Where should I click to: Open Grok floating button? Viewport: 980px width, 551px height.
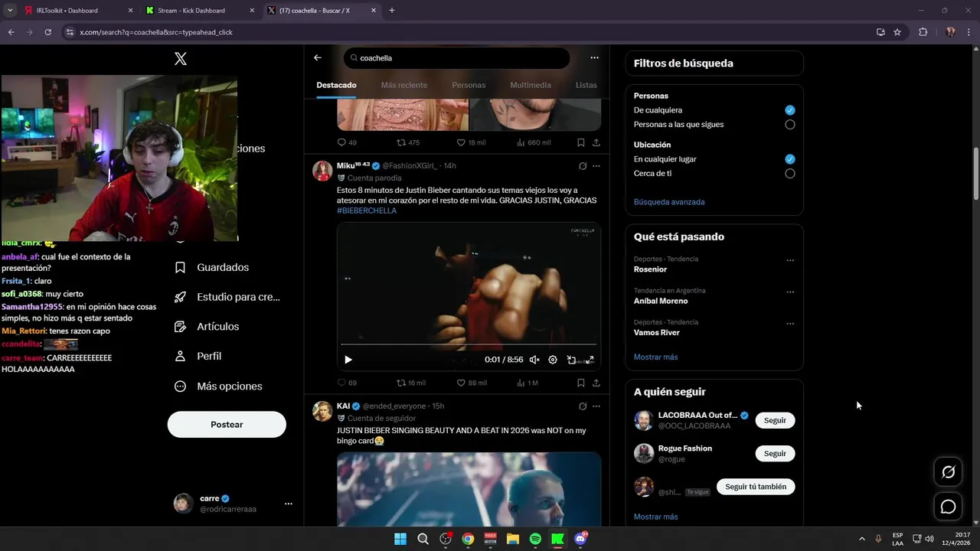pyautogui.click(x=948, y=472)
